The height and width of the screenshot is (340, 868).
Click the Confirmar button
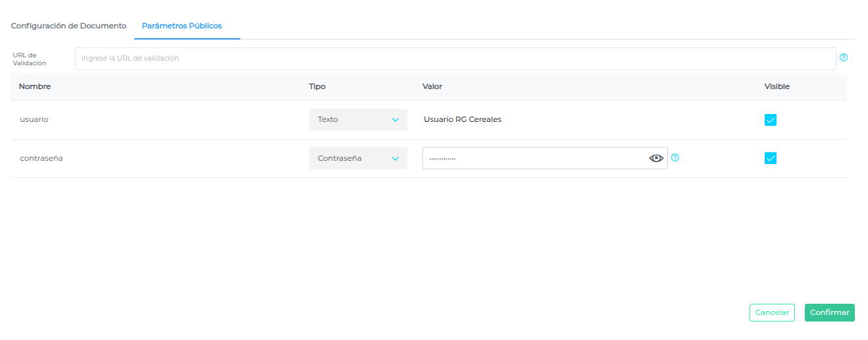coord(829,312)
